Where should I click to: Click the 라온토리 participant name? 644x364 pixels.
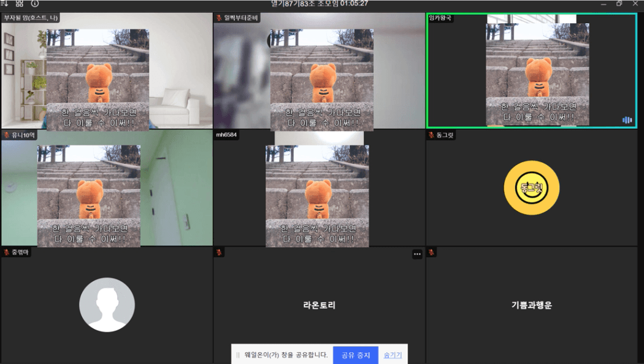click(x=320, y=305)
